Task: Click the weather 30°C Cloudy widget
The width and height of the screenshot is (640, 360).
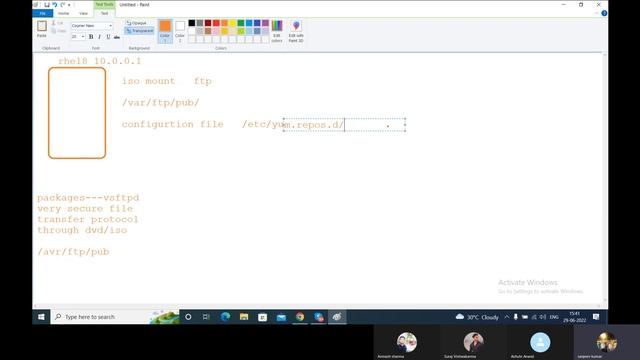Action: point(477,317)
